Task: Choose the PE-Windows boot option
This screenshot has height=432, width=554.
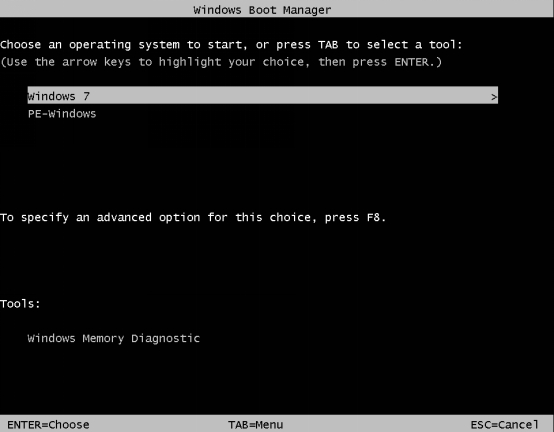Action: pyautogui.click(x=62, y=114)
